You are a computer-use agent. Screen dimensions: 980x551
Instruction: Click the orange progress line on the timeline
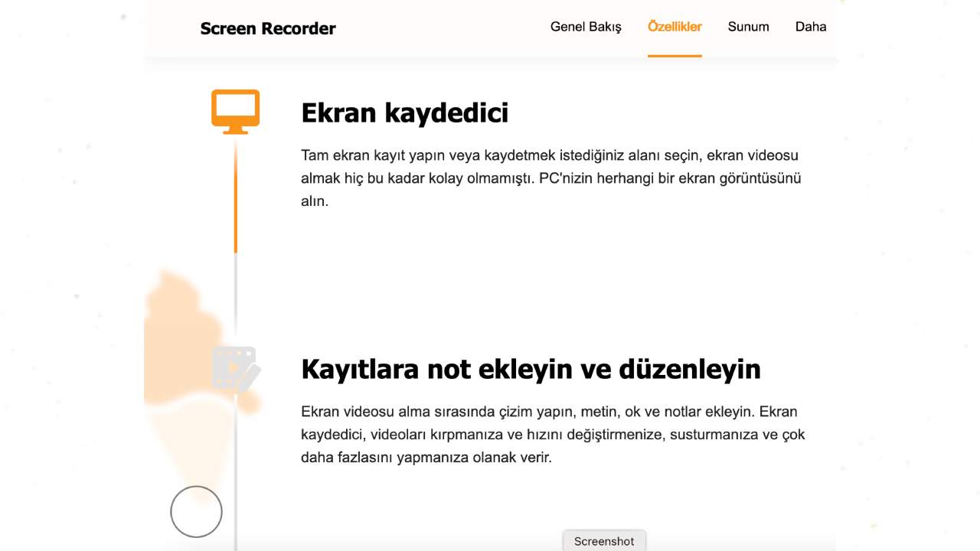(x=235, y=199)
